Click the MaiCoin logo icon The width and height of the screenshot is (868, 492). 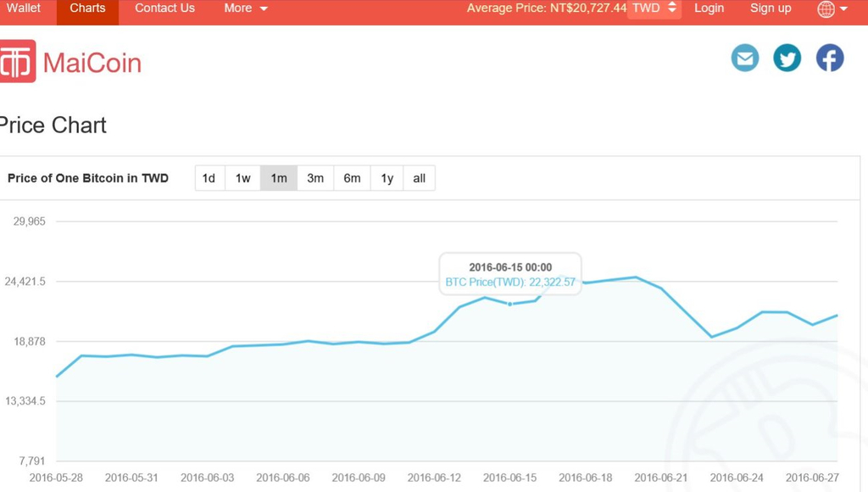(17, 62)
